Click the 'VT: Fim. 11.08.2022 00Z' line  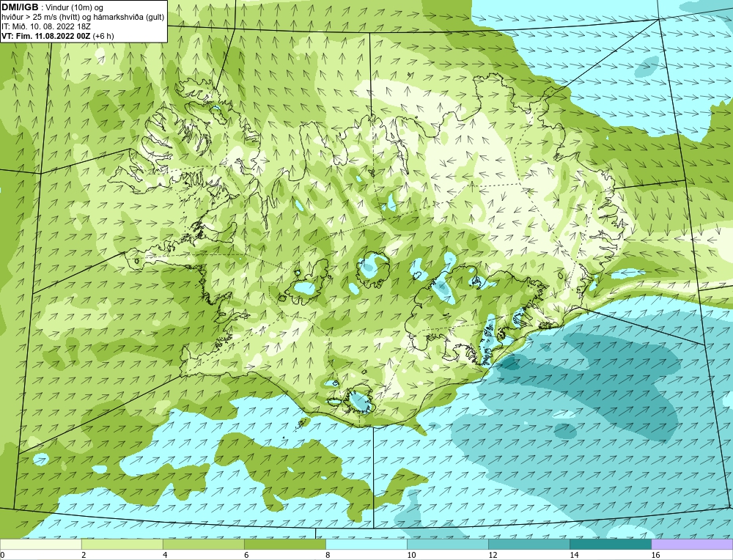pos(46,36)
